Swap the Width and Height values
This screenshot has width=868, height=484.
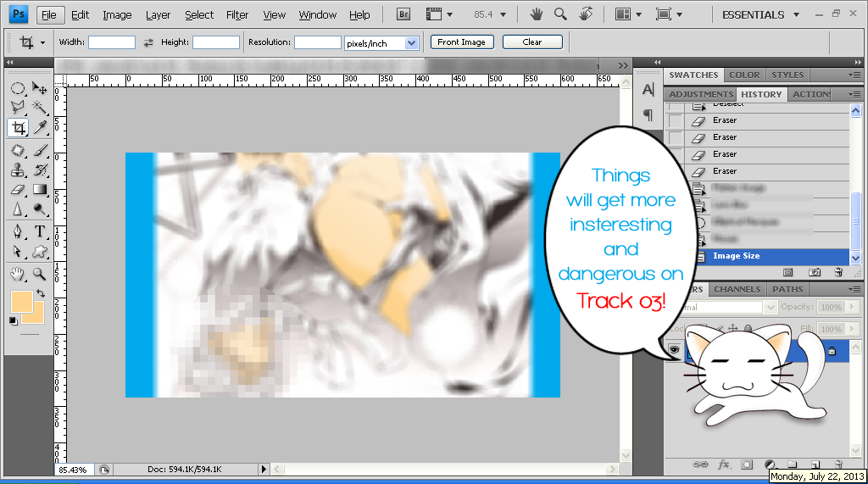[147, 42]
